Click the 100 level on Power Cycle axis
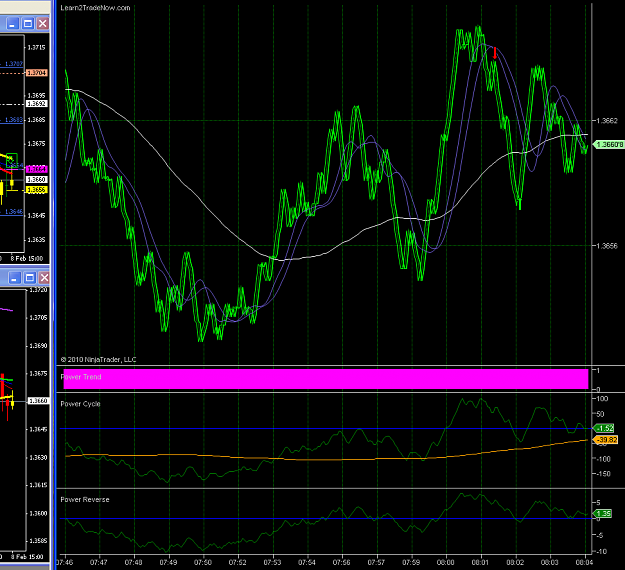625x570 pixels. point(602,399)
